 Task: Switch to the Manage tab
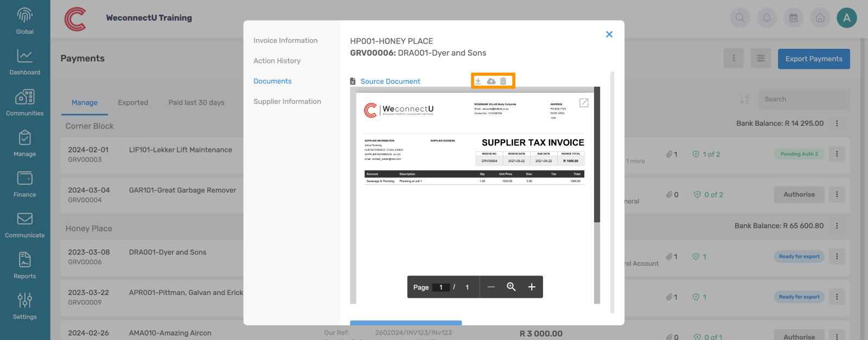85,102
